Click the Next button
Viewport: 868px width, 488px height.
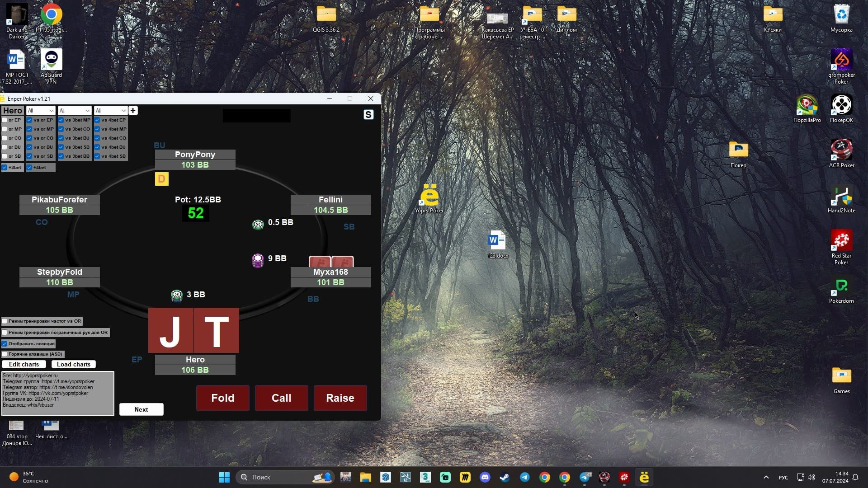click(142, 409)
